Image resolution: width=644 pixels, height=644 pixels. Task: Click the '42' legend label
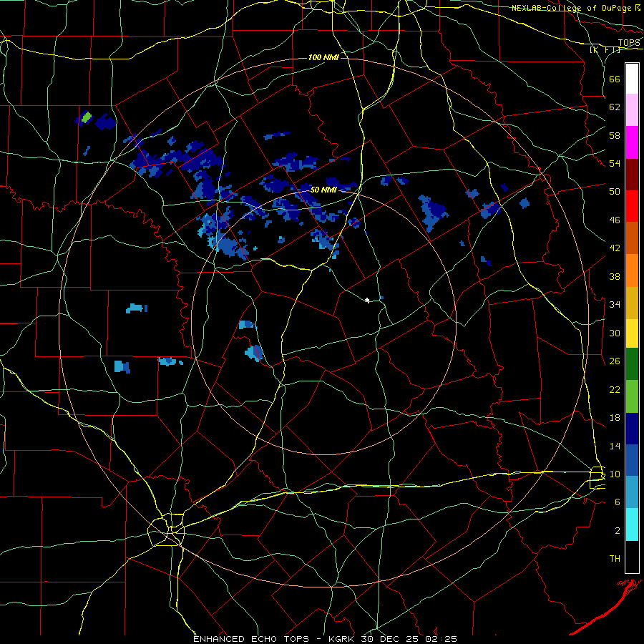point(615,248)
